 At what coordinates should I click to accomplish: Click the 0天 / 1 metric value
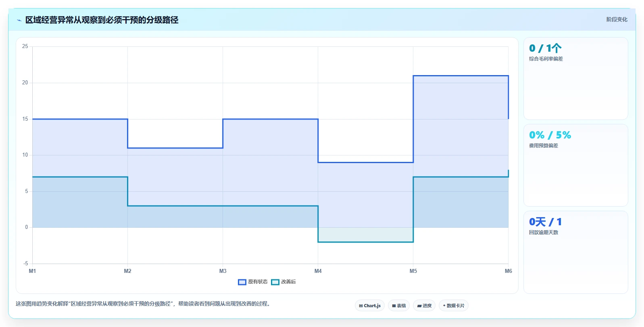click(x=546, y=222)
